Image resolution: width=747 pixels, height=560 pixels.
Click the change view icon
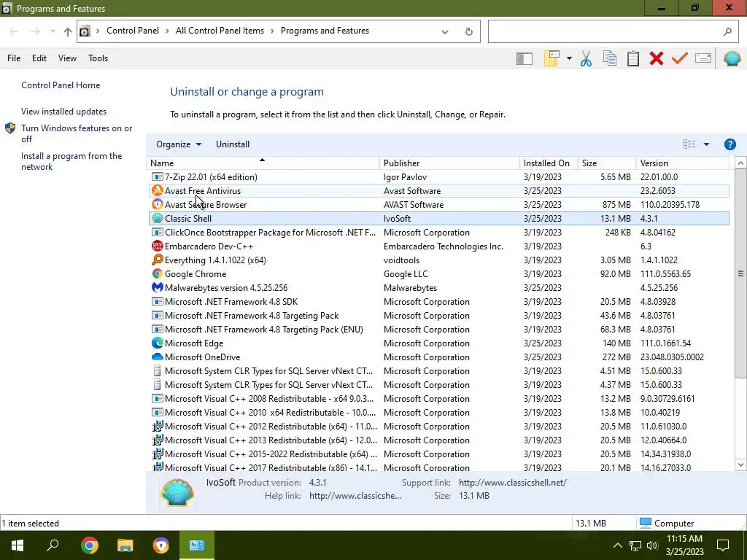pos(689,144)
